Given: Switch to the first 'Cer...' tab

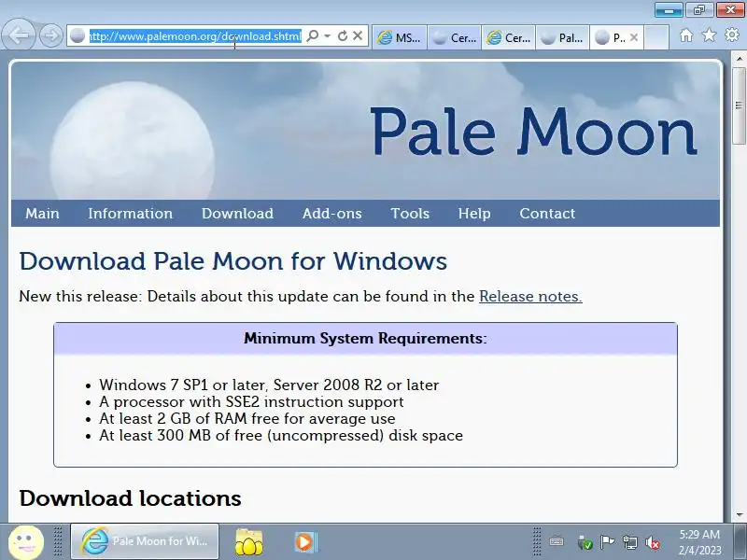Looking at the screenshot, I should (454, 37).
